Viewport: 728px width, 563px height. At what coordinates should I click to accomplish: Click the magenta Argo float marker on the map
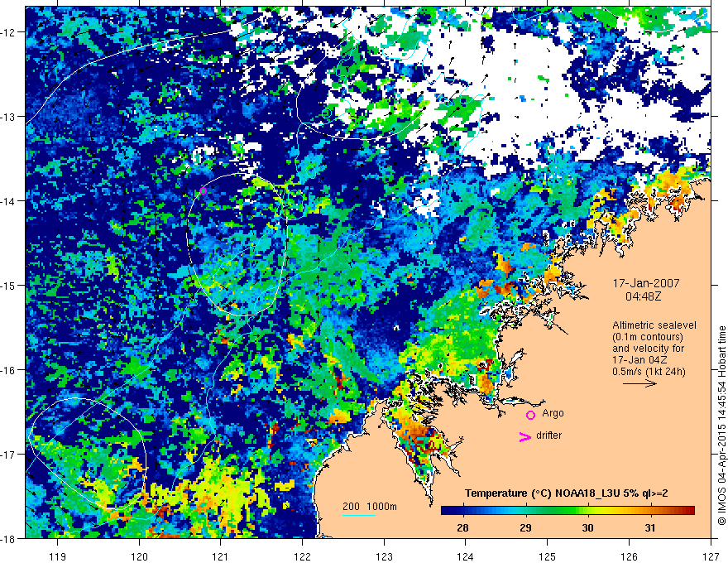click(x=203, y=190)
